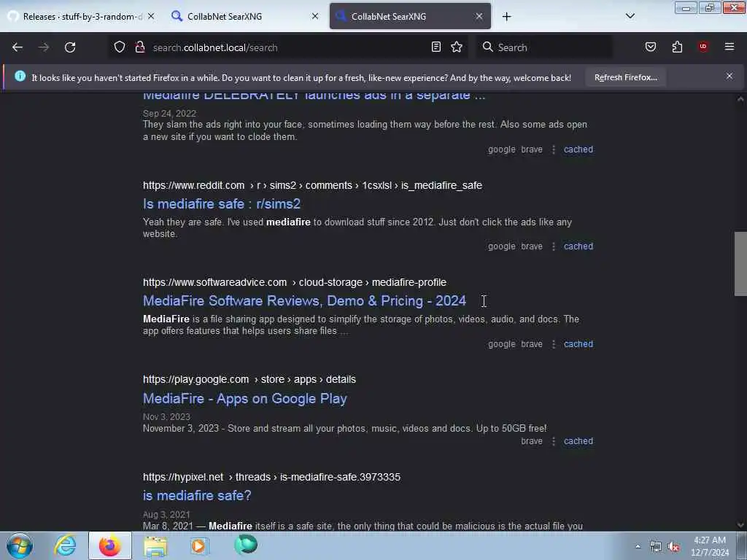This screenshot has height=560, width=747.
Task: Click the scrollbar down arrow
Action: click(x=740, y=525)
